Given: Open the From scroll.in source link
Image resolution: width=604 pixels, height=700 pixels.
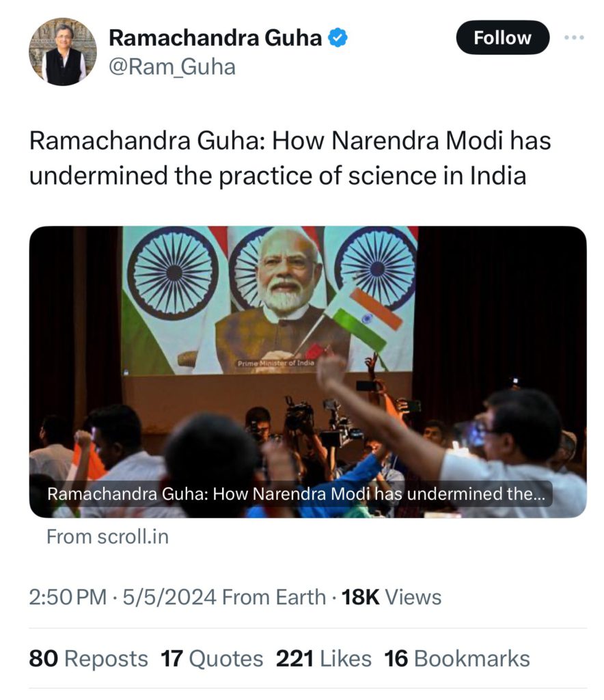Looking at the screenshot, I should [x=107, y=537].
